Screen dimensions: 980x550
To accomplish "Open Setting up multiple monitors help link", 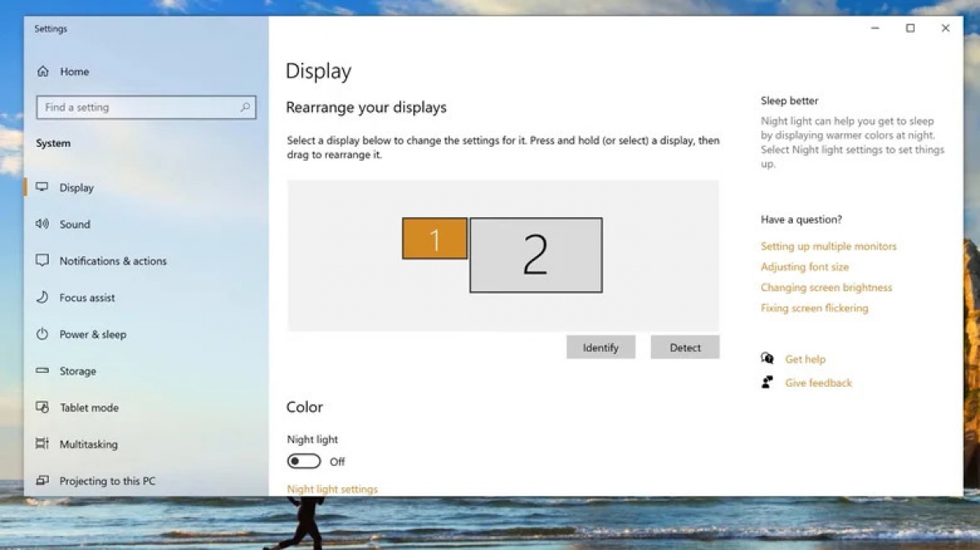I will click(x=828, y=246).
